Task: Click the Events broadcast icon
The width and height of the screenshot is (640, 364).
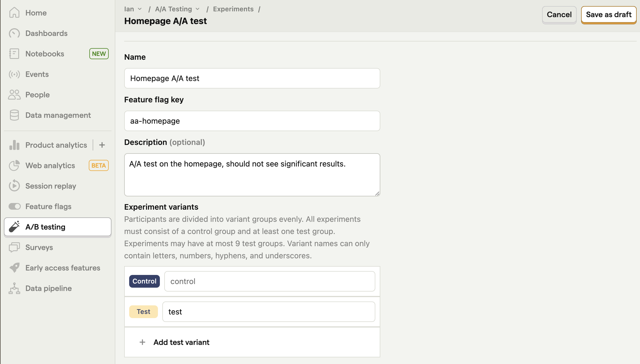Action: pyautogui.click(x=14, y=74)
